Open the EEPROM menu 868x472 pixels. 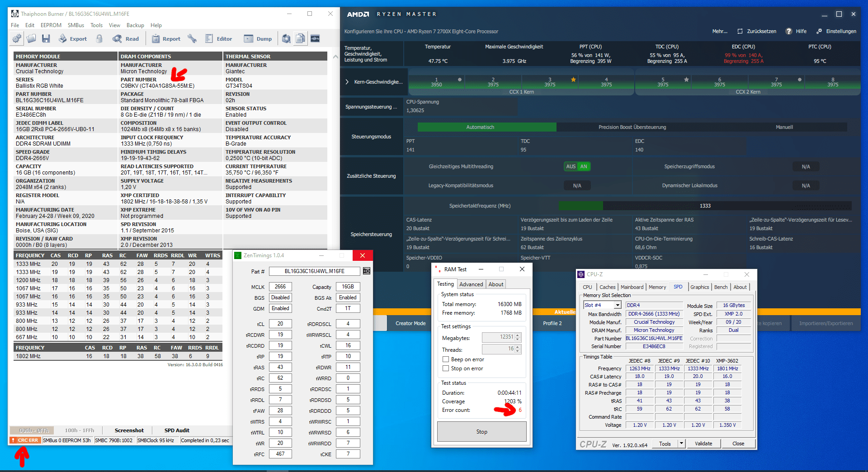coord(51,25)
